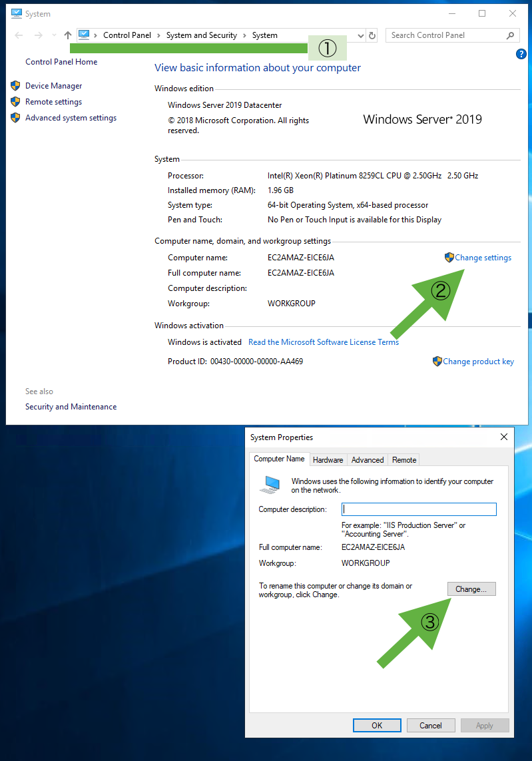The image size is (532, 761).
Task: Switch to the Advanced tab
Action: coord(368,460)
